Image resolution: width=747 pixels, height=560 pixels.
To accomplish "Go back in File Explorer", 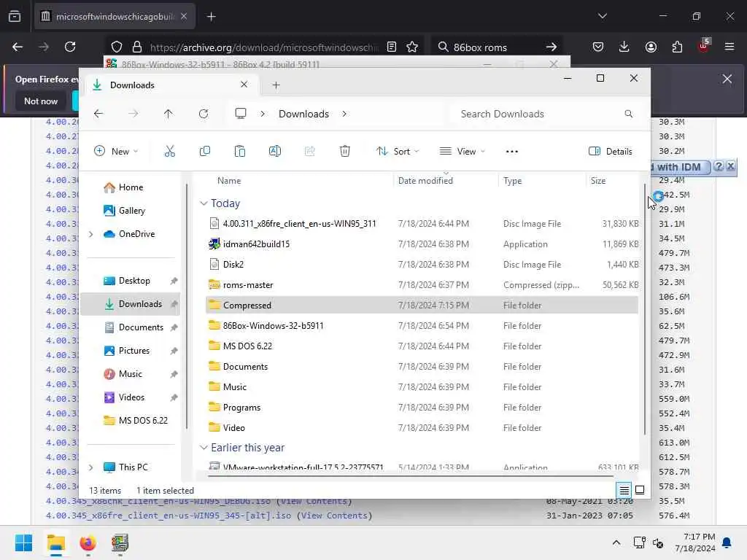I will coord(98,114).
